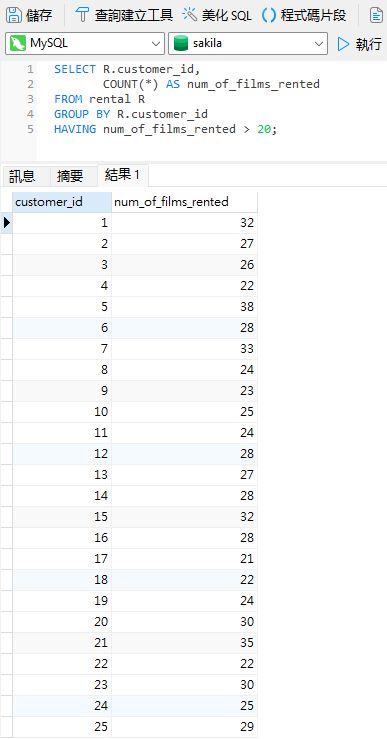Select customer_id cell with value 25

pyautogui.click(x=62, y=727)
